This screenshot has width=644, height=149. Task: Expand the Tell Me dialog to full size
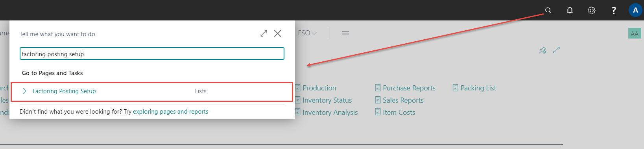coord(264,33)
